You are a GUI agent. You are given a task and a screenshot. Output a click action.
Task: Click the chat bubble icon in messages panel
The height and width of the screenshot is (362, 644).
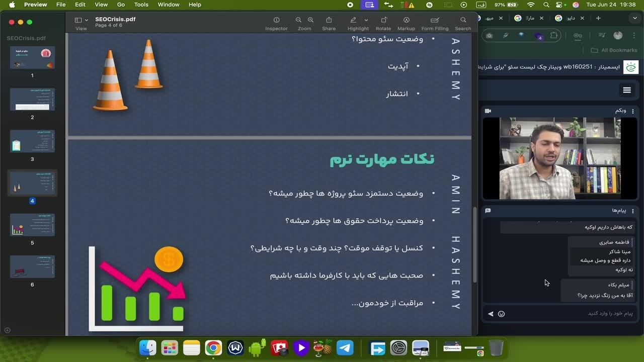pyautogui.click(x=488, y=211)
